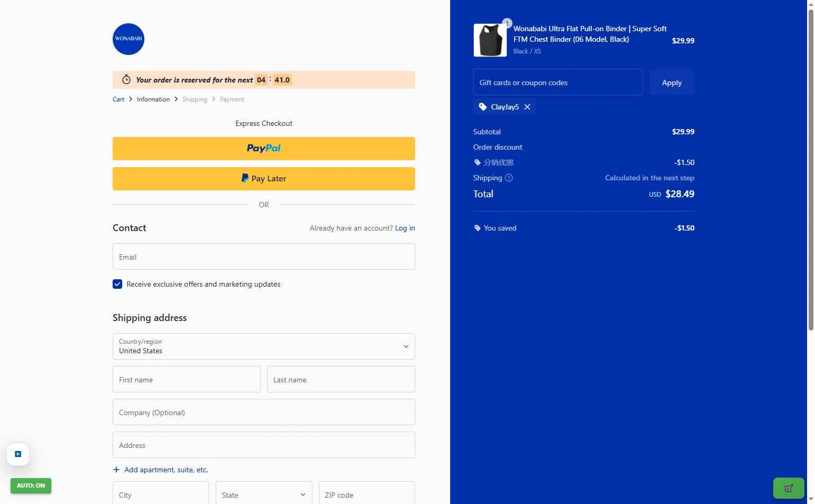This screenshot has width=815, height=504.
Task: Click the Wonababi logo
Action: pyautogui.click(x=129, y=39)
